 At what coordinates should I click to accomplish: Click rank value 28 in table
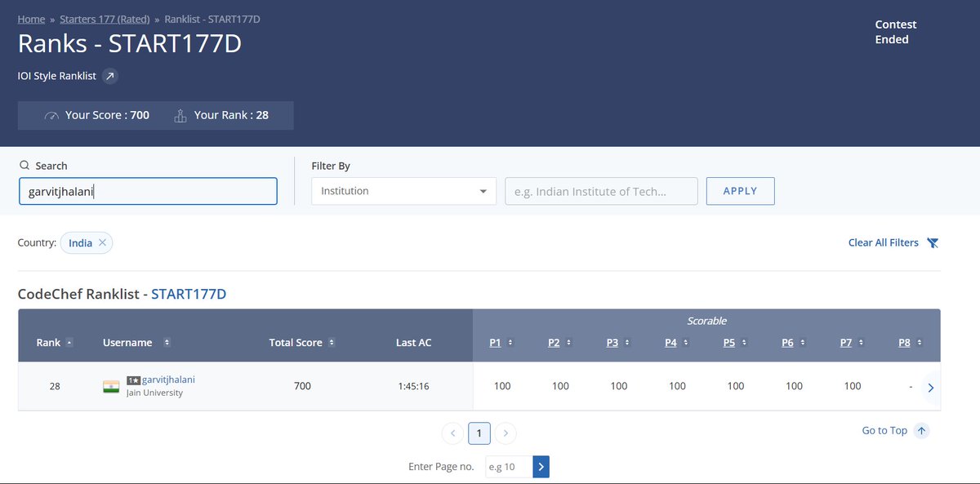pos(55,386)
